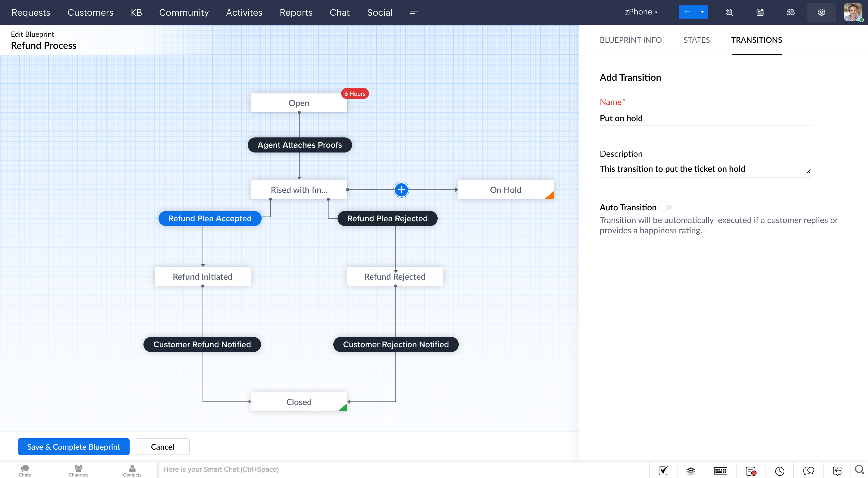Expand the arrow next to plus button
Screen dimensions: 868x478
(702, 12)
